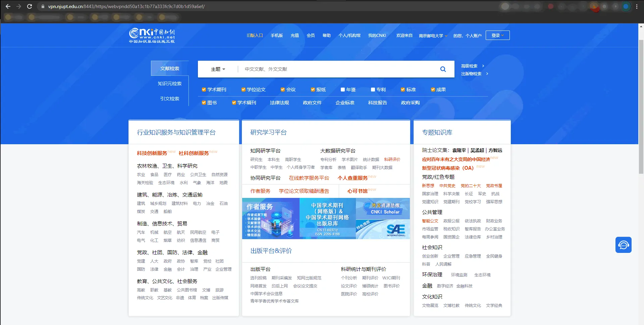Expand the 南京邮电大学 institution dropdown
The height and width of the screenshot is (325, 644).
(433, 36)
